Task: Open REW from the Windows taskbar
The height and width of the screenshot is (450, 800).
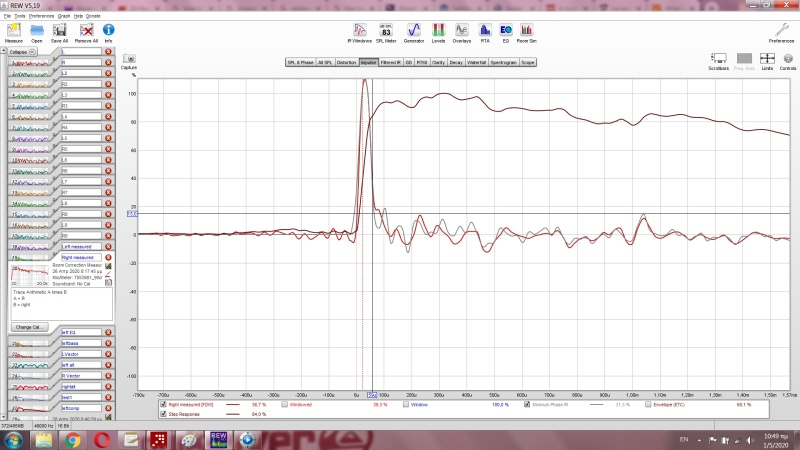Action: click(x=218, y=439)
